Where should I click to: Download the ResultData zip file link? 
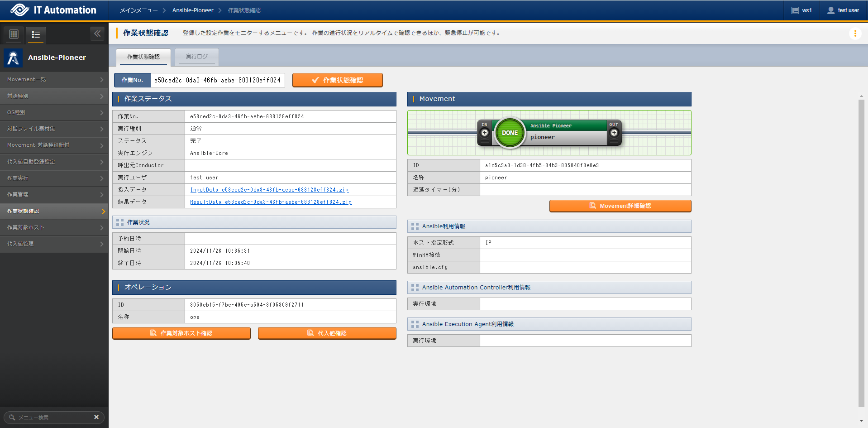tap(271, 202)
